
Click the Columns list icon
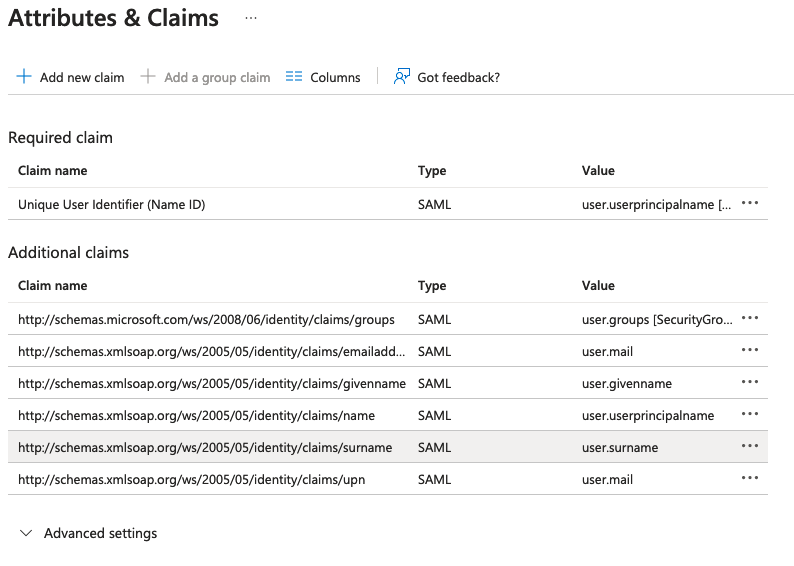tap(294, 77)
